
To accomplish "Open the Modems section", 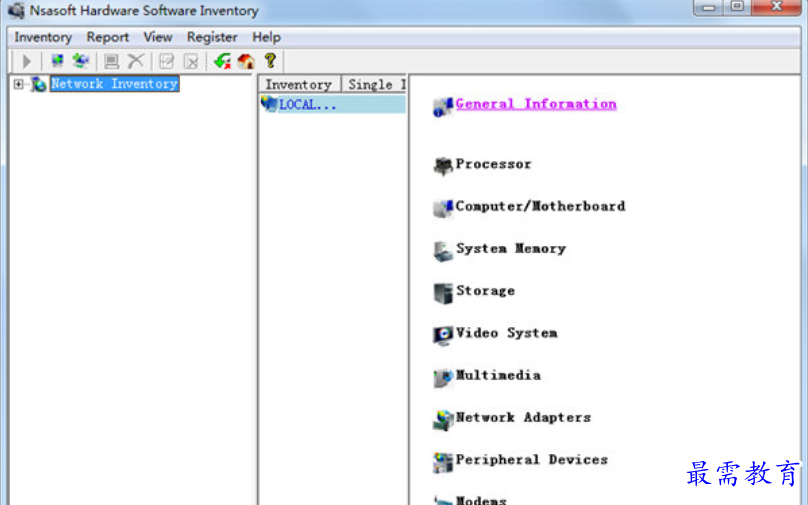I will [481, 500].
